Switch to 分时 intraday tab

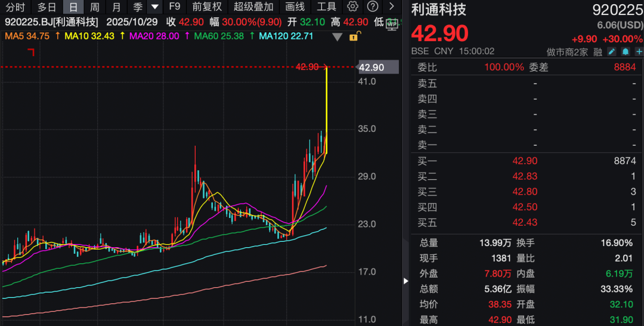(x=15, y=7)
